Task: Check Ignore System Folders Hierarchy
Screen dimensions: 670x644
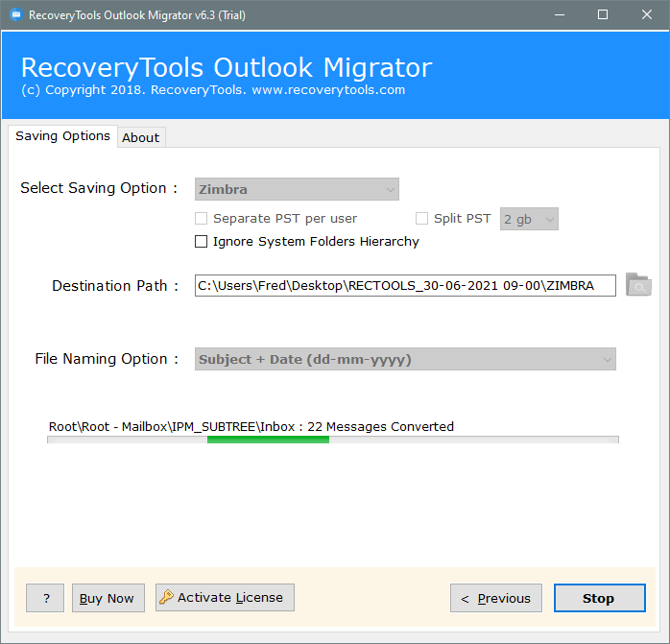Action: tap(202, 242)
